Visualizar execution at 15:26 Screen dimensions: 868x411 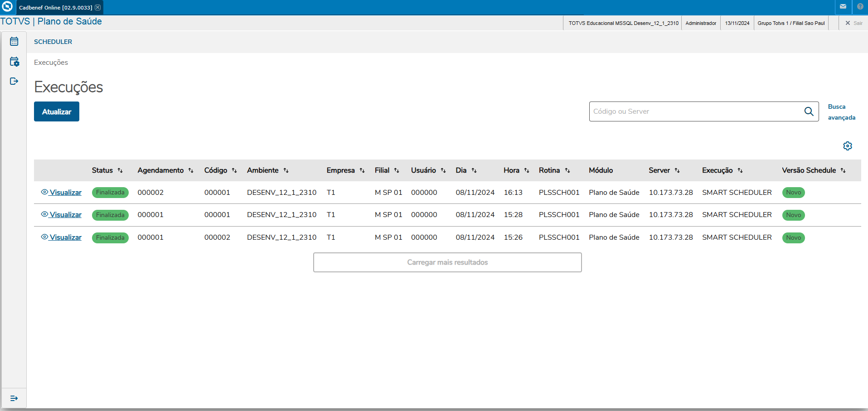pos(61,237)
